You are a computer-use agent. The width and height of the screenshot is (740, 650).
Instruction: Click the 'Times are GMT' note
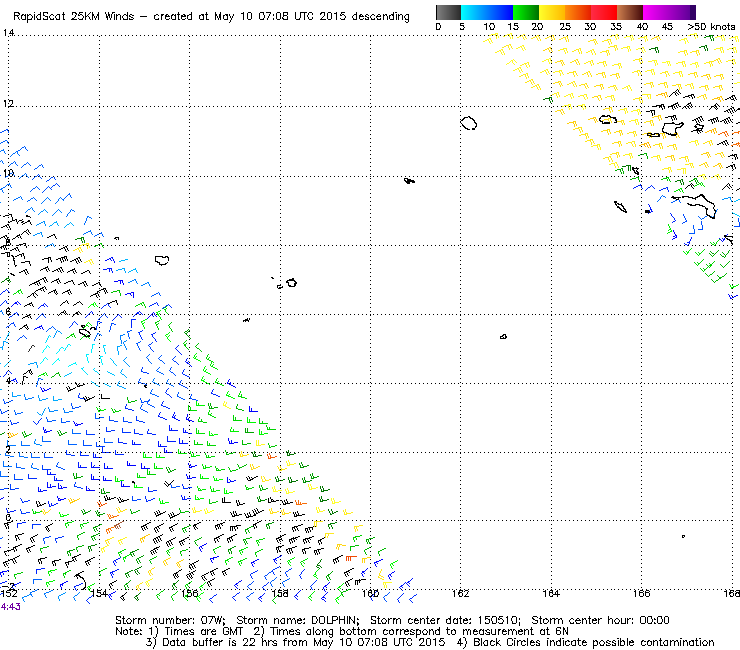point(203,632)
